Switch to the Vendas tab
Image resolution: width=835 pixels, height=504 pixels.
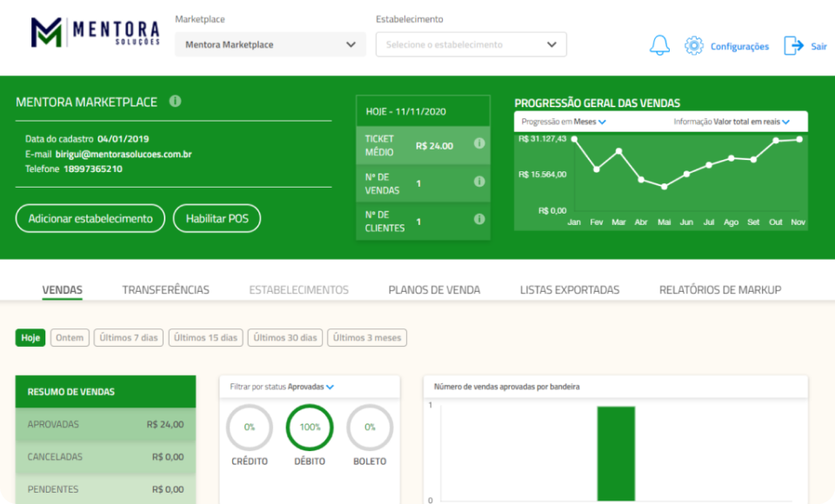pos(63,290)
